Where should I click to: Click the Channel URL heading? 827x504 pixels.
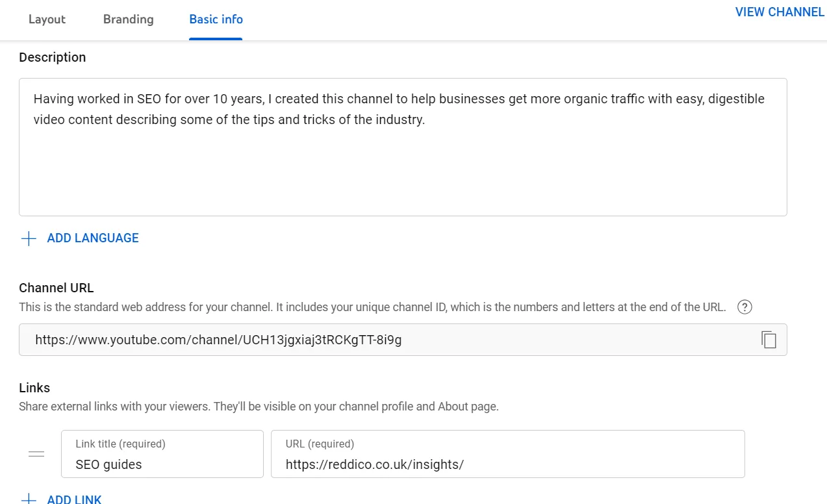click(57, 288)
